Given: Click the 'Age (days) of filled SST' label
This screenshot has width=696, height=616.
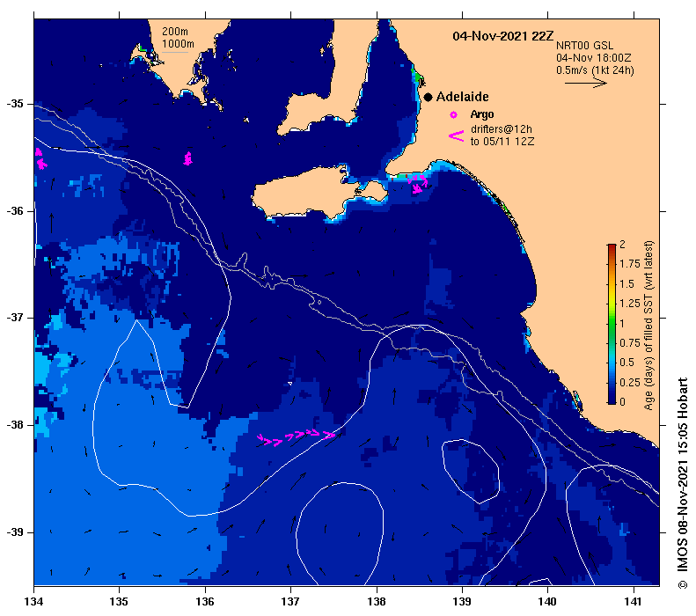Looking at the screenshot, I should [x=649, y=326].
